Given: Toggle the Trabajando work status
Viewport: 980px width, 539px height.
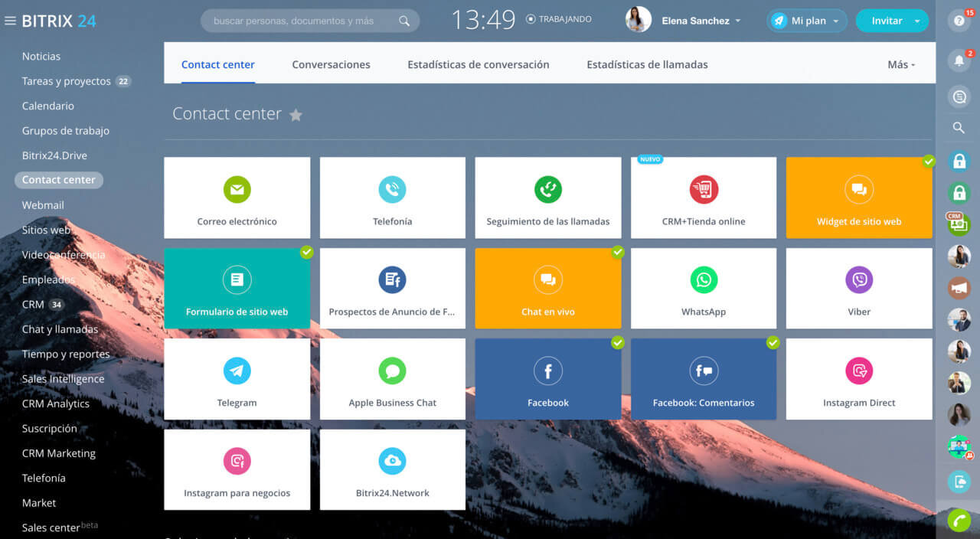Looking at the screenshot, I should (x=559, y=20).
